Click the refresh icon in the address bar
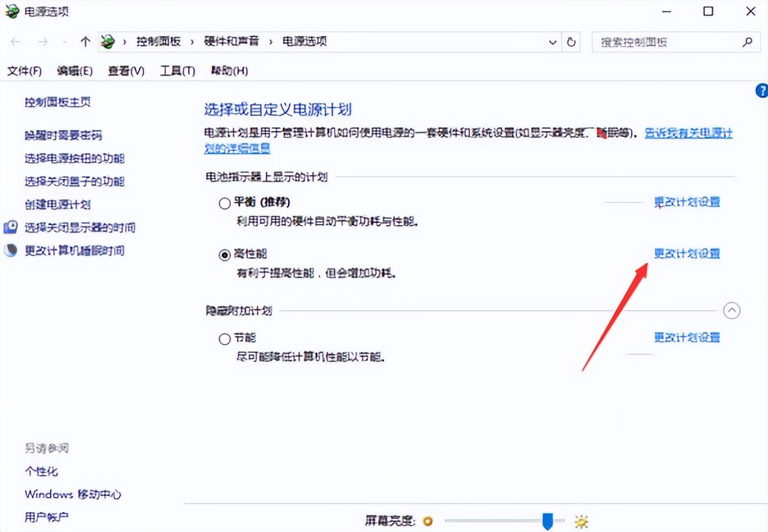 tap(570, 42)
